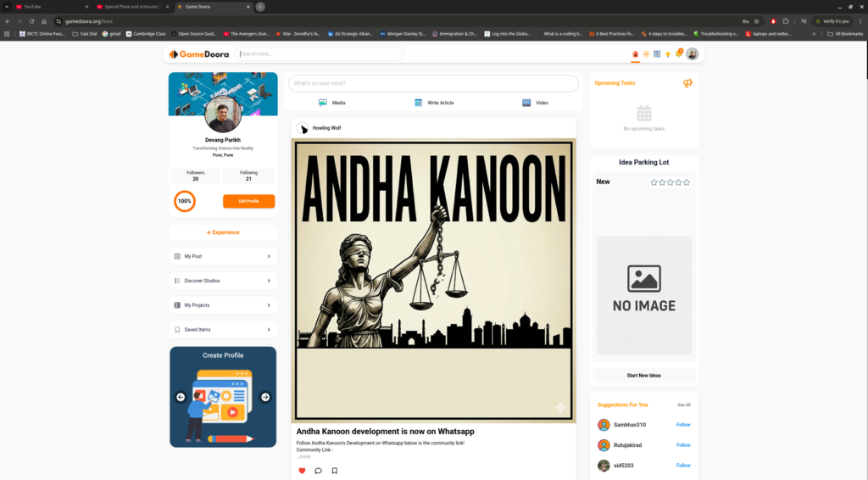Screen dimensions: 868x480
Task: Click the megaphone icon beside Upcoming Tasks
Action: click(687, 83)
